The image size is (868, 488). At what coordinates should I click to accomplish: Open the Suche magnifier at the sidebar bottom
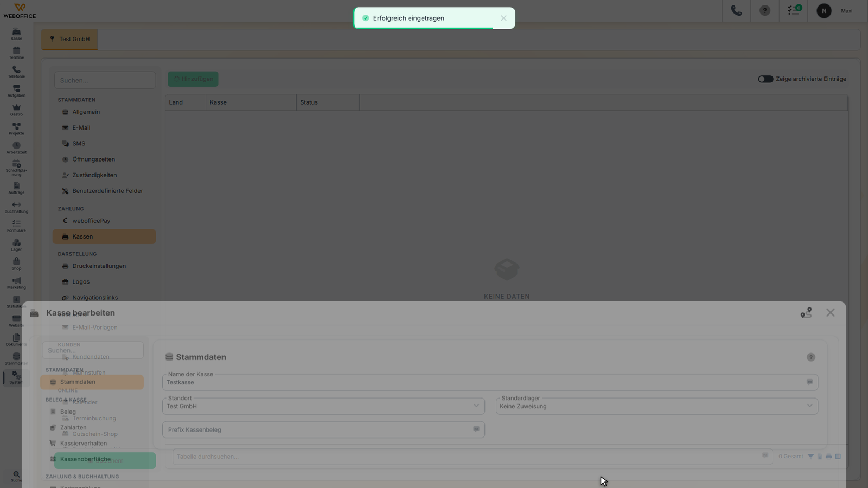pos(16,476)
